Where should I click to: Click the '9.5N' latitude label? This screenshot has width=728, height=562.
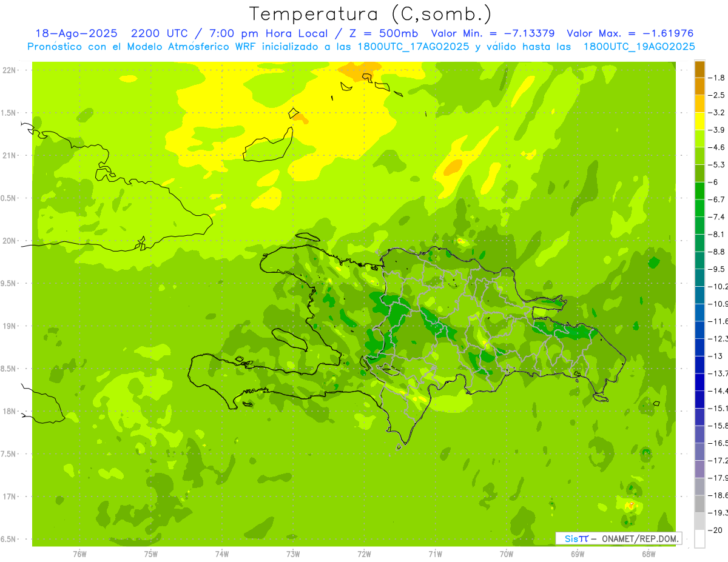[9, 283]
